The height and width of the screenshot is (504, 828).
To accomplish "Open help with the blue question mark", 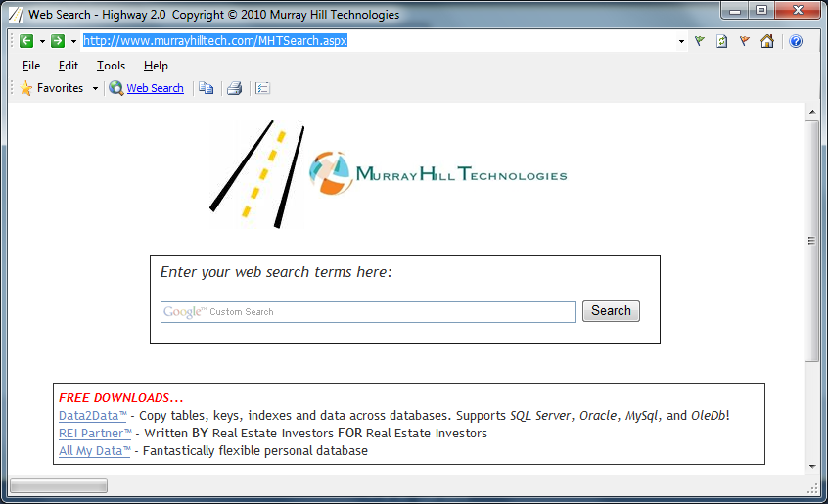I will 796,41.
